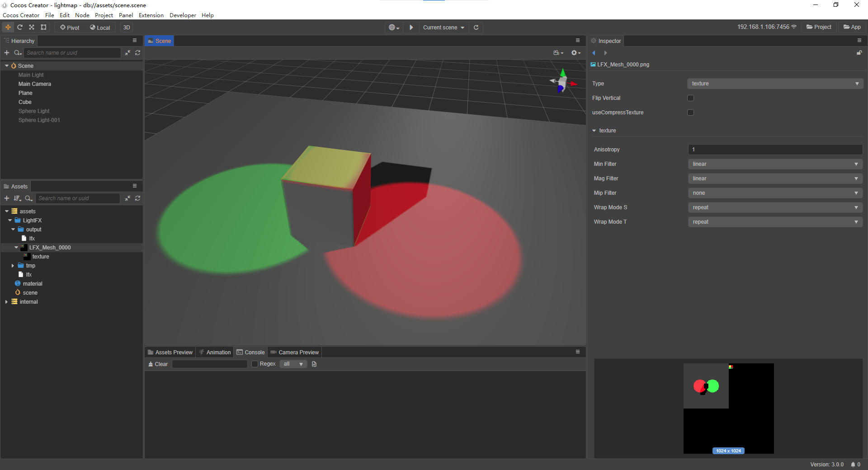The image size is (868, 470).
Task: Refresh the Assets panel
Action: click(138, 198)
